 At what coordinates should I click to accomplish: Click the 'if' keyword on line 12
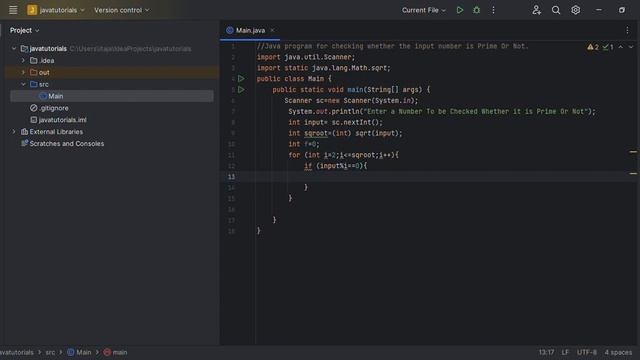[308, 166]
